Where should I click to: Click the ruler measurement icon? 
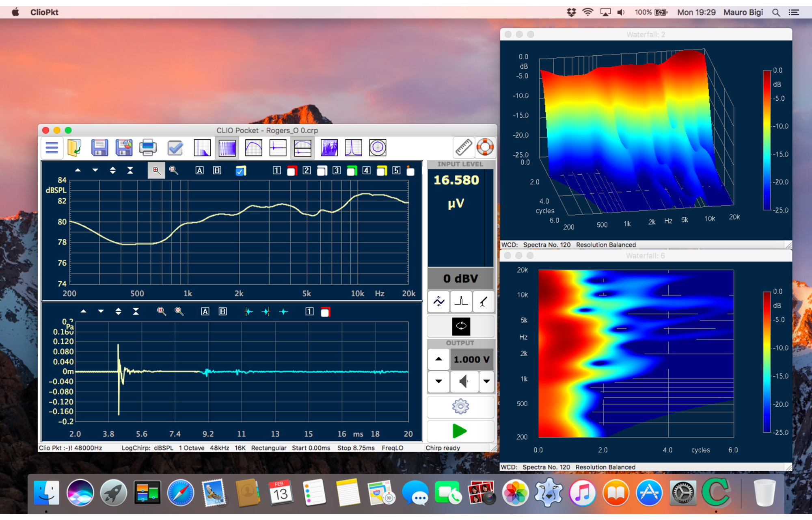point(463,147)
